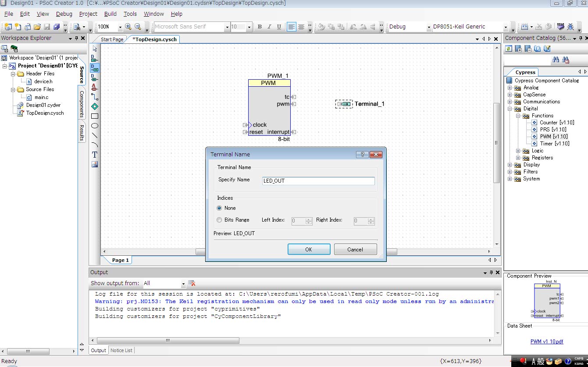Click the binoculars search icon in catalog
This screenshot has height=367, width=588.
556,60
